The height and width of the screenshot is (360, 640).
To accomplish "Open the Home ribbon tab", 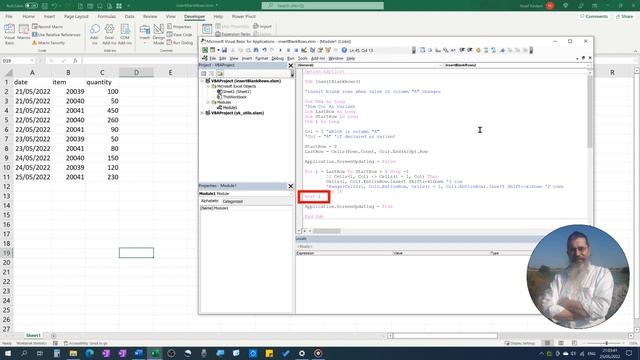I will 28,16.
